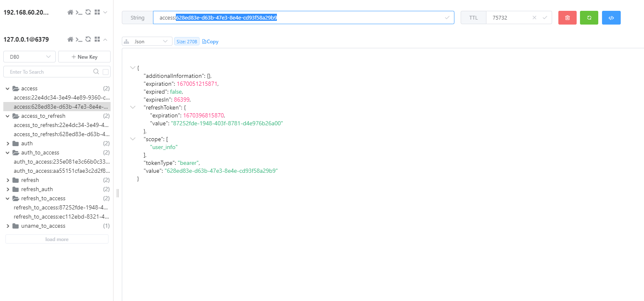Image resolution: width=644 pixels, height=301 pixels.
Task: Click the expired value false
Action: pyautogui.click(x=176, y=91)
